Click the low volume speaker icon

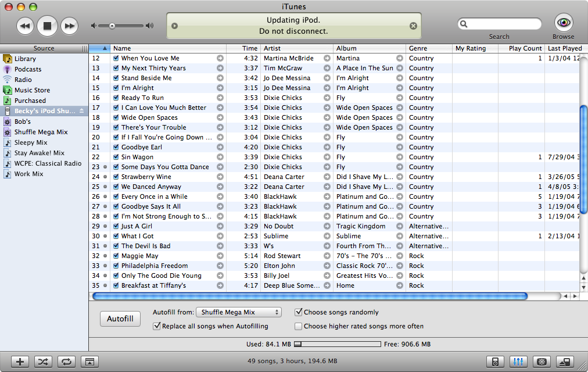pos(94,26)
